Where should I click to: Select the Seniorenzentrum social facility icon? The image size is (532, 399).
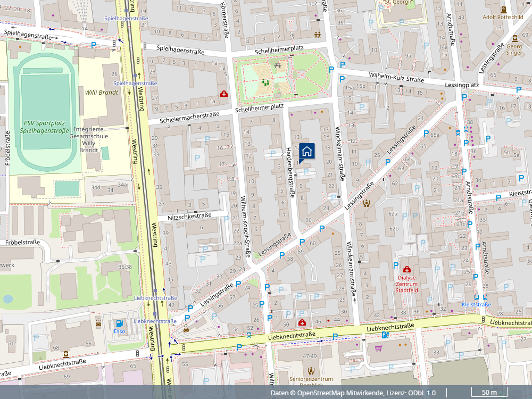311,370
